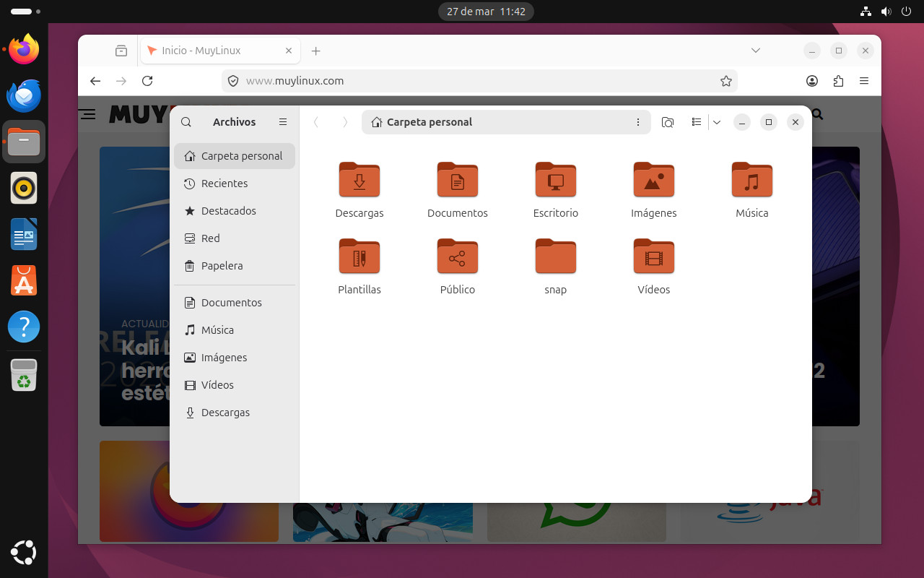This screenshot has height=578, width=924.
Task: Select Música in the sidebar
Action: click(x=219, y=329)
